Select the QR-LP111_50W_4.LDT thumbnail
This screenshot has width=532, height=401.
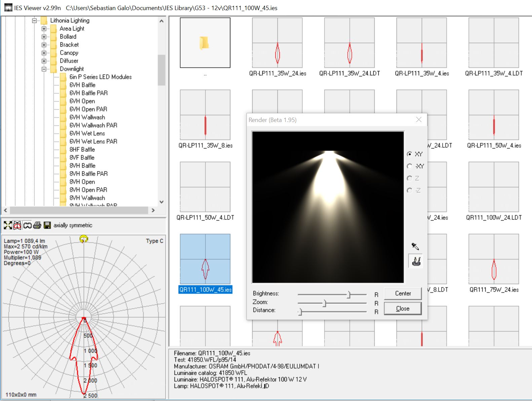205,187
